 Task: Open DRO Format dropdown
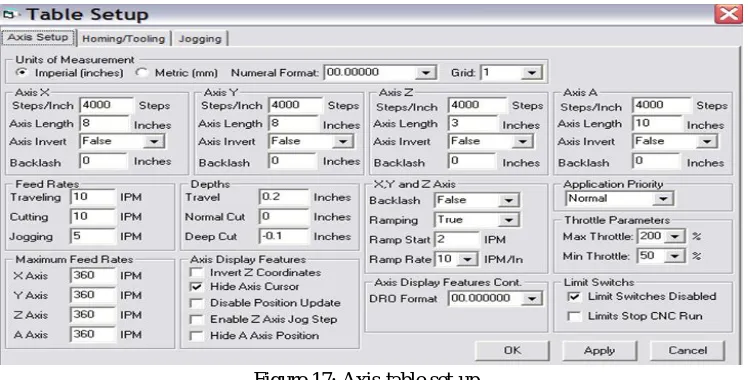531,299
